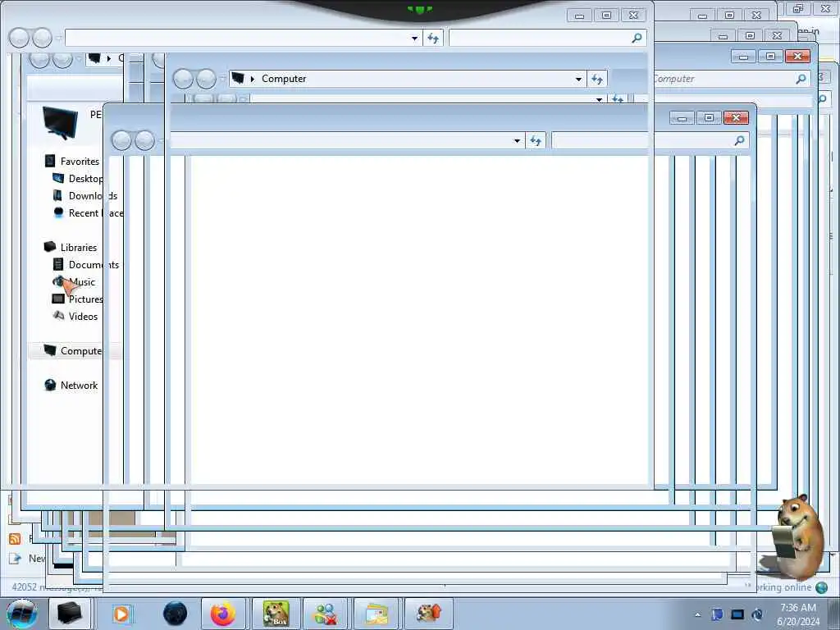Image resolution: width=840 pixels, height=630 pixels.
Task: Open the topmost window's address bar dropdown
Action: 414,38
